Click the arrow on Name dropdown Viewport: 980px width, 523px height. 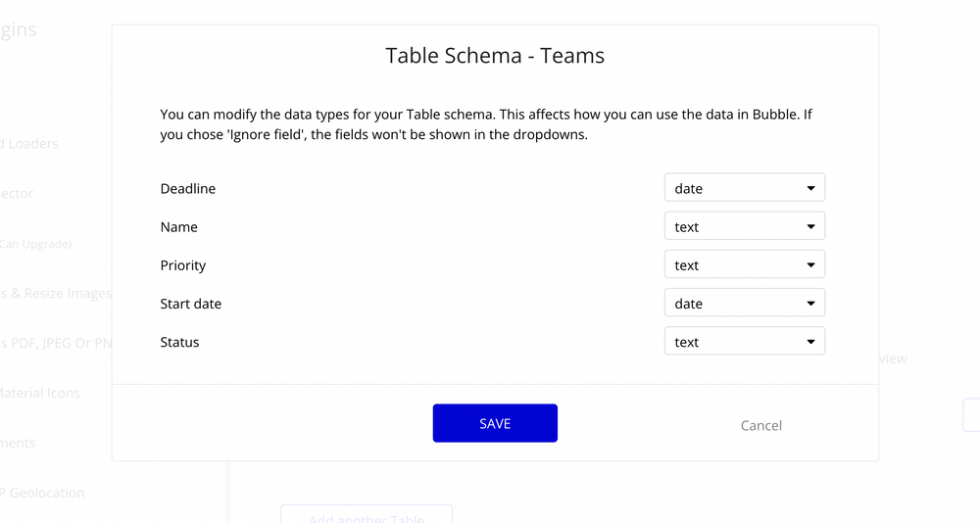(810, 227)
